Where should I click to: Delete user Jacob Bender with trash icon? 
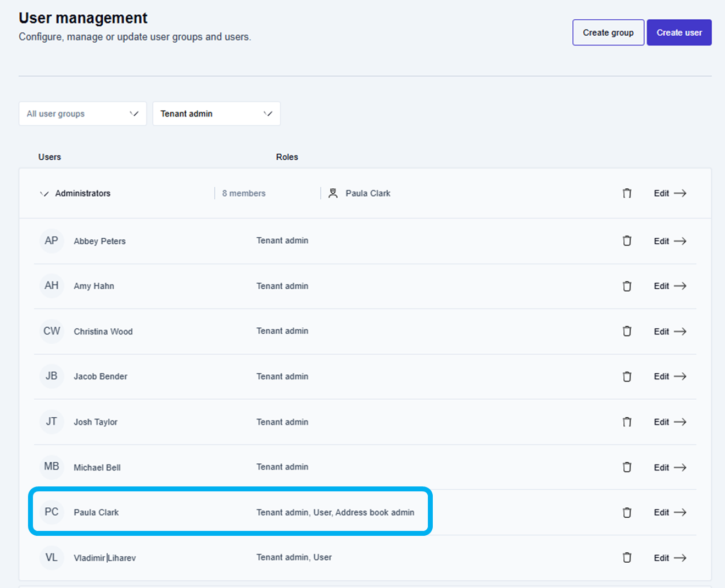(627, 377)
